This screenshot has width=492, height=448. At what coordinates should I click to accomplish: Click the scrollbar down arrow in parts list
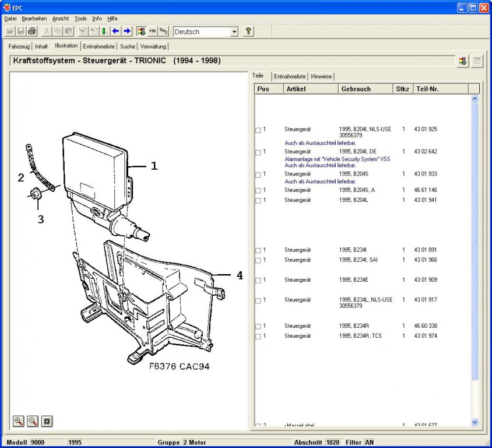(475, 422)
